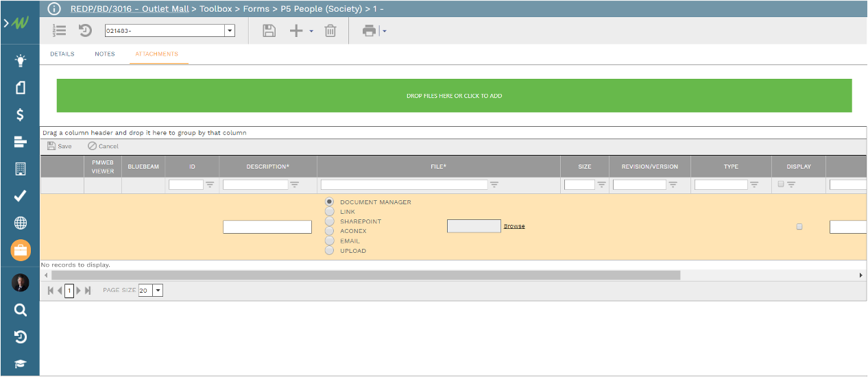Open the user profile avatar
The width and height of the screenshot is (868, 377).
pyautogui.click(x=21, y=283)
